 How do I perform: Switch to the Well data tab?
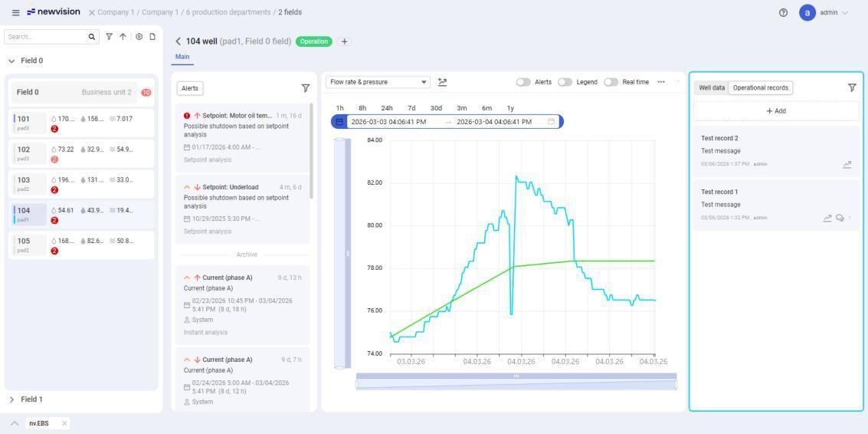click(x=712, y=87)
